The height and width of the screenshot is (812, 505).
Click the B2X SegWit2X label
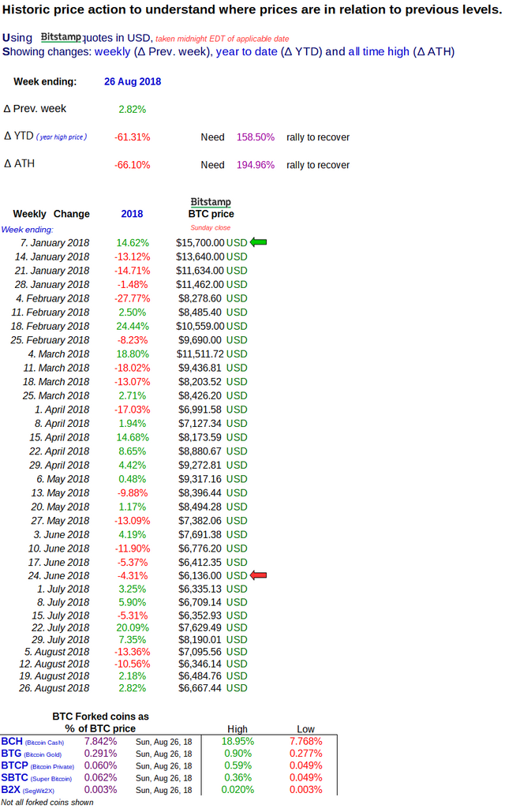[x=28, y=790]
